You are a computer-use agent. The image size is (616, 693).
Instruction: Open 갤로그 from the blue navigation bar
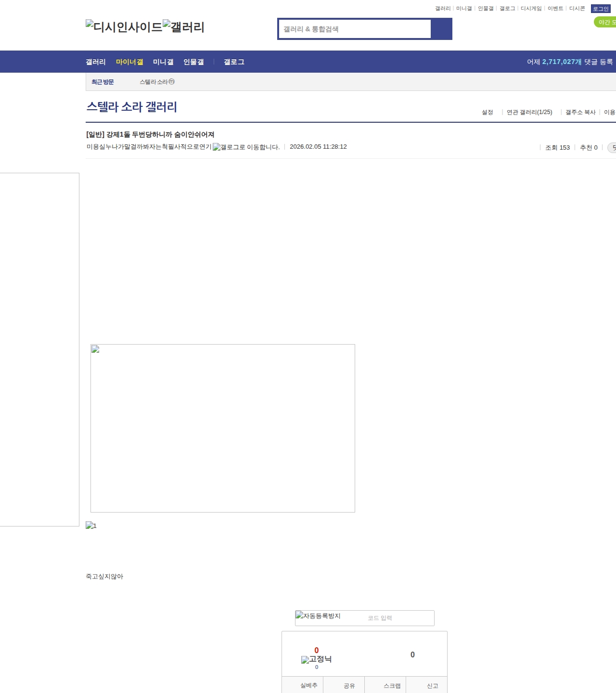click(234, 62)
